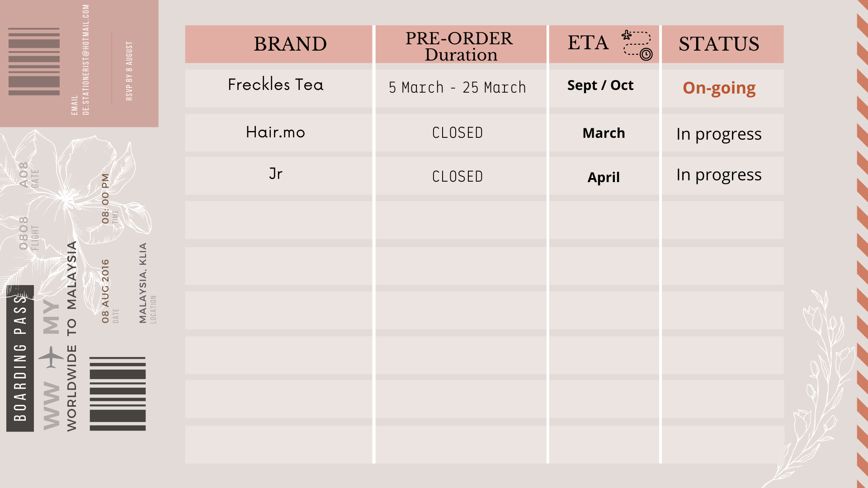Screen dimensions: 868x488
Task: Click the Hair.mo brand cell
Action: tap(278, 132)
